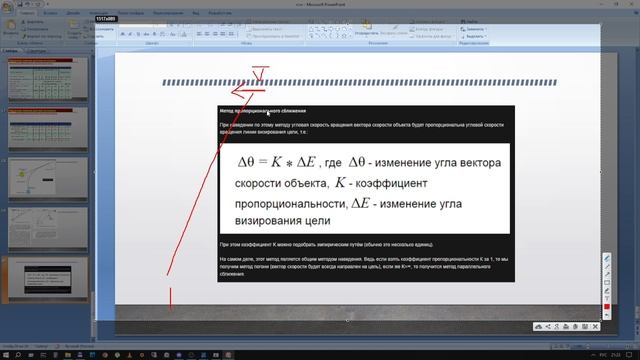This screenshot has width=640, height=360.
Task: Open the Показ слайдов ribbon tab
Action: pos(131,13)
